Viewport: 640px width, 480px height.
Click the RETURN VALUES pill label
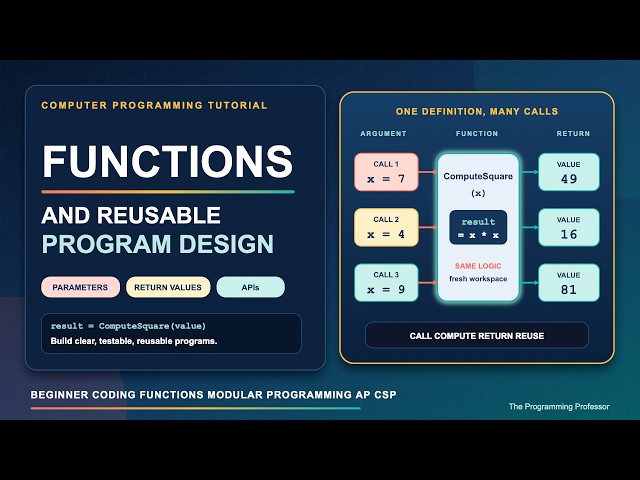pos(168,287)
